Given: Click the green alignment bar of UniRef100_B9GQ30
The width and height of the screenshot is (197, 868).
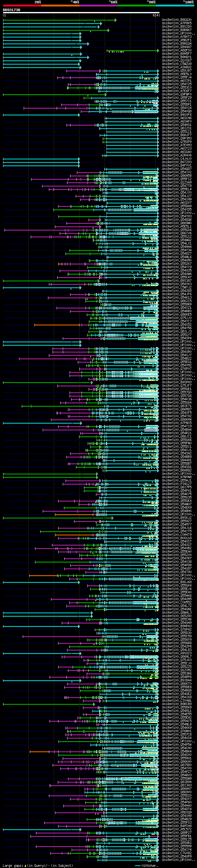Looking at the screenshot, I should [x=60, y=20].
